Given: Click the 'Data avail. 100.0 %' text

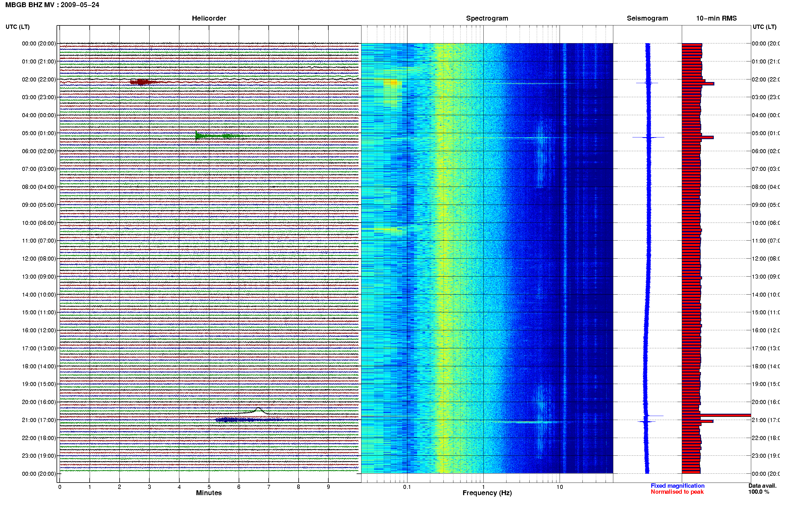Looking at the screenshot, I should 762,489.
